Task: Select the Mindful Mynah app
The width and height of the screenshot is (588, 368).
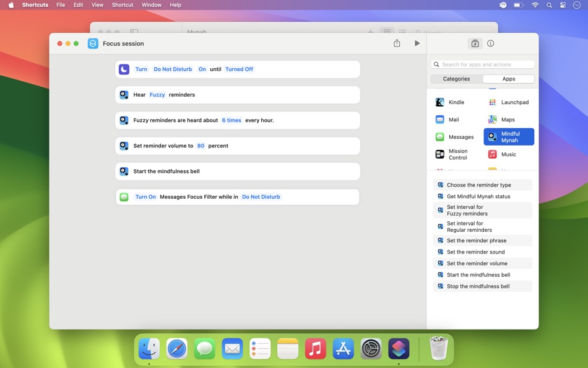Action: [x=509, y=137]
